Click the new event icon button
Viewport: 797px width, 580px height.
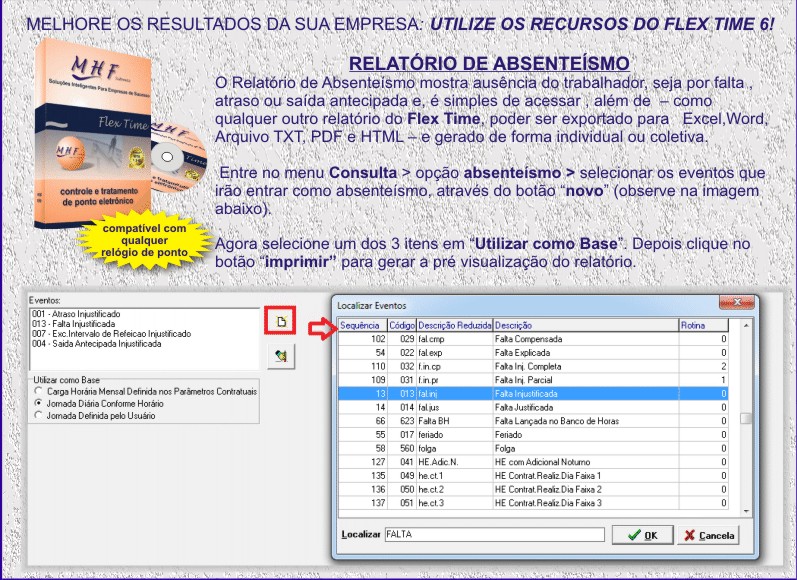click(x=280, y=321)
